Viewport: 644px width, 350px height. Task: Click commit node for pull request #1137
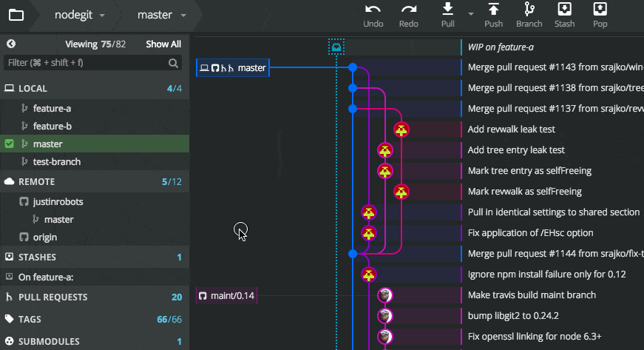353,109
